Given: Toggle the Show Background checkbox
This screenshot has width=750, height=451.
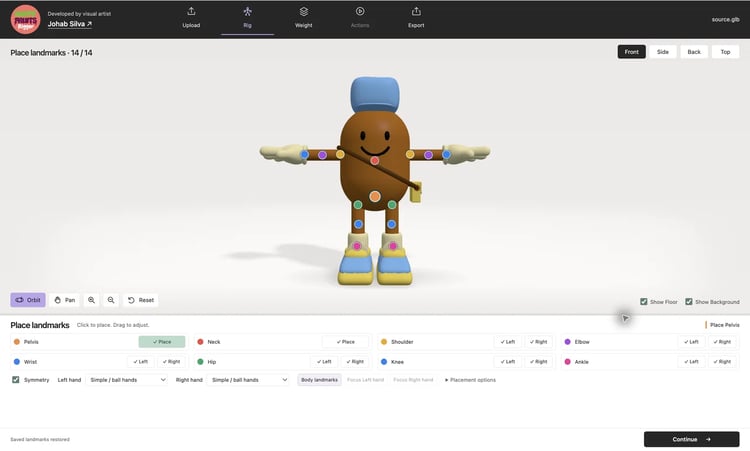Looking at the screenshot, I should coord(689,302).
